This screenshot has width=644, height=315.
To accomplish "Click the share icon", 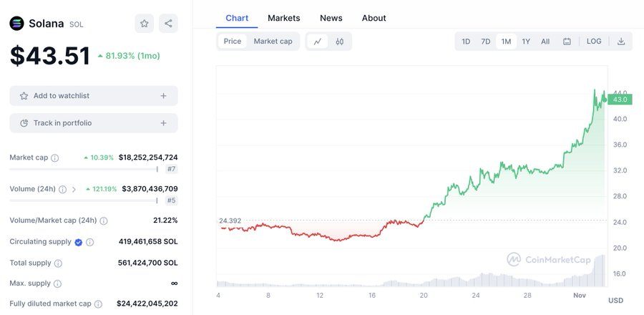I will (168, 24).
